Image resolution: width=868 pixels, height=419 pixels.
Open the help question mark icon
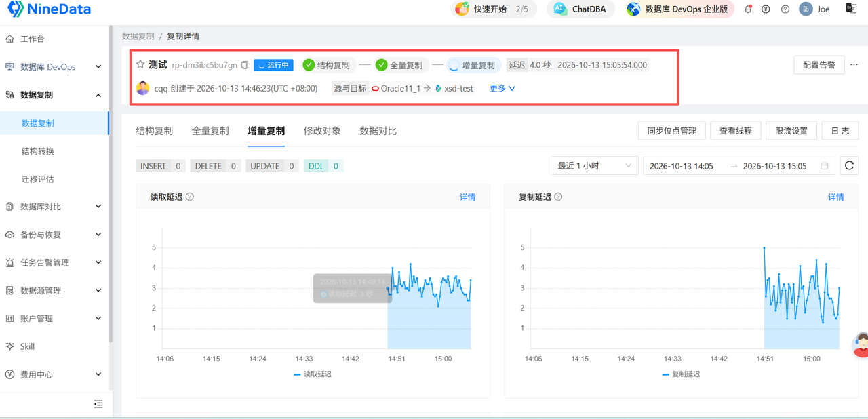pyautogui.click(x=785, y=9)
